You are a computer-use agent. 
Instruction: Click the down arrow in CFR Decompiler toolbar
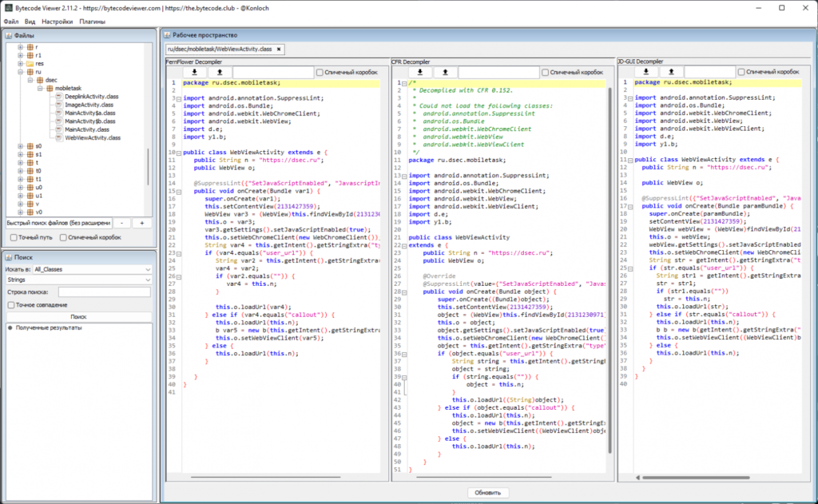tap(420, 72)
